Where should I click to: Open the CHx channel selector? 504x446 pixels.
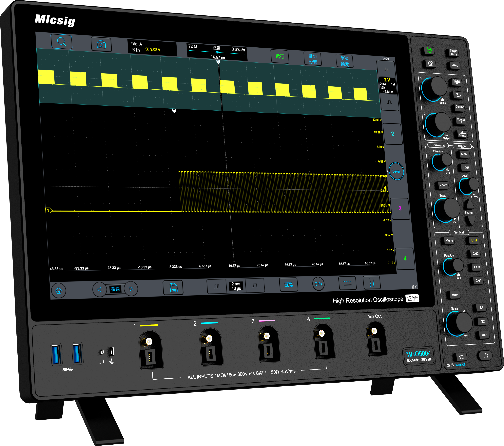(x=318, y=284)
